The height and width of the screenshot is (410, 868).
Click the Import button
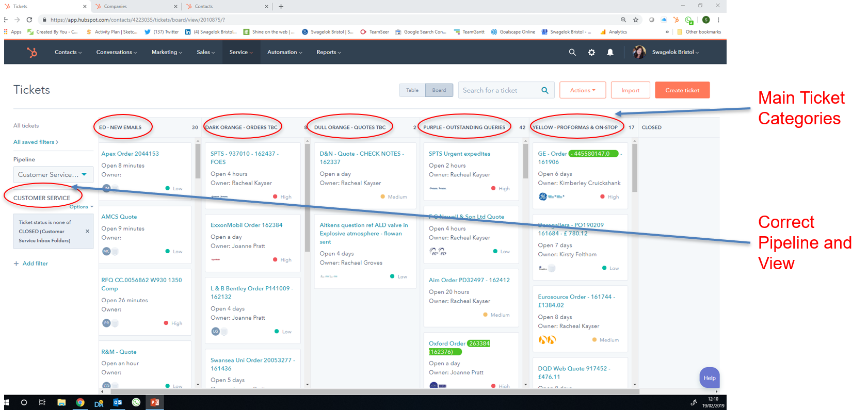pos(630,90)
